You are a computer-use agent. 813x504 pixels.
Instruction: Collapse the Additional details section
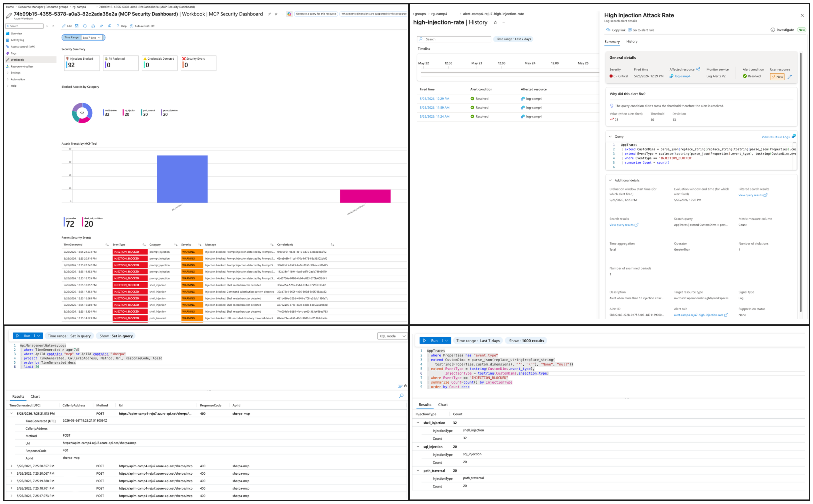[x=610, y=180]
